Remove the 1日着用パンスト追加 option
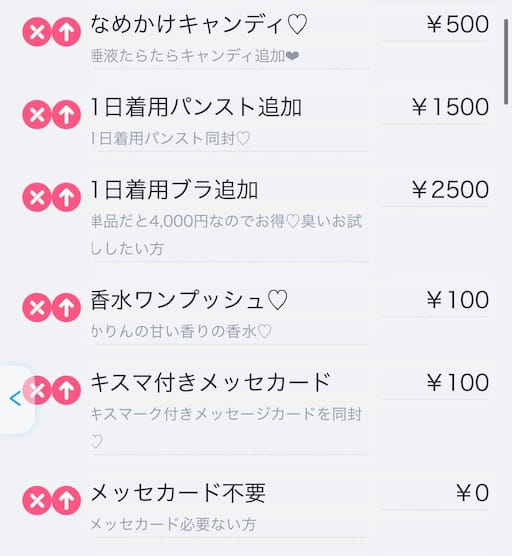Image resolution: width=512 pixels, height=556 pixels. [x=37, y=114]
